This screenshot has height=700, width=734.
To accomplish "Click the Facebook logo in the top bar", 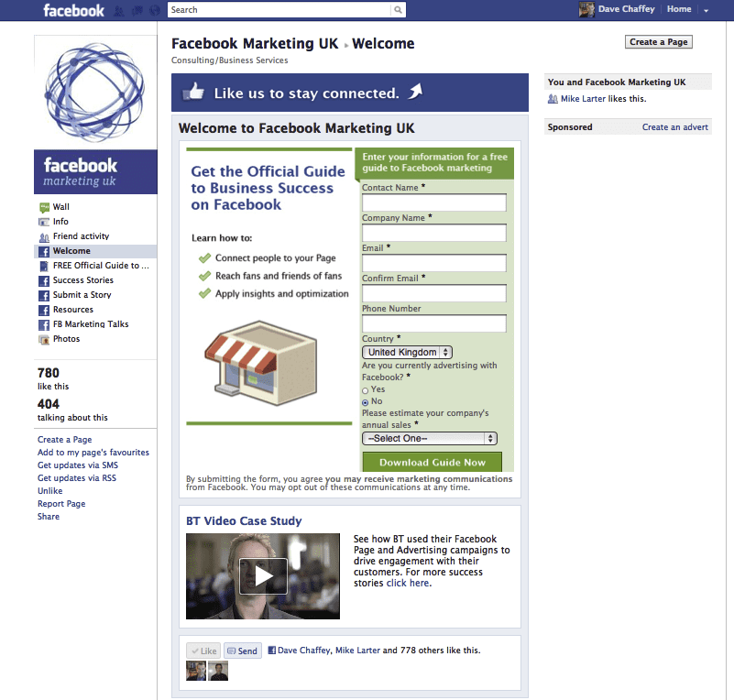I will click(x=73, y=10).
